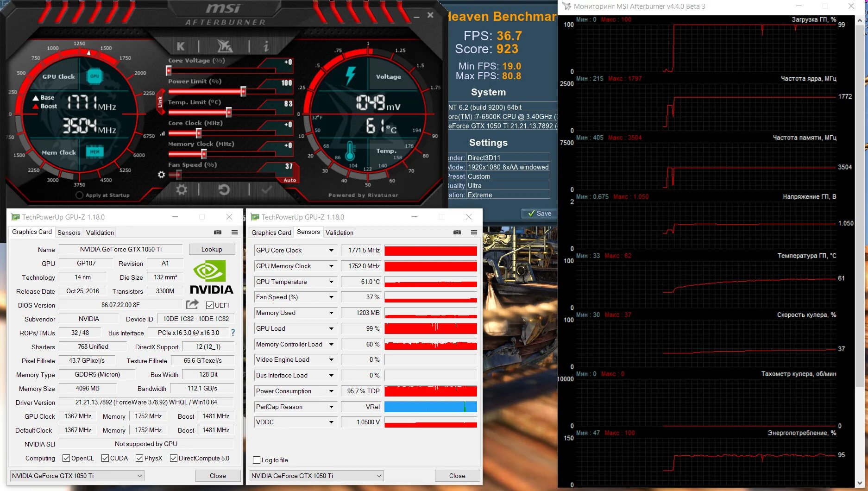
Task: Expand the Memory Used sensor dropdown
Action: tap(331, 313)
